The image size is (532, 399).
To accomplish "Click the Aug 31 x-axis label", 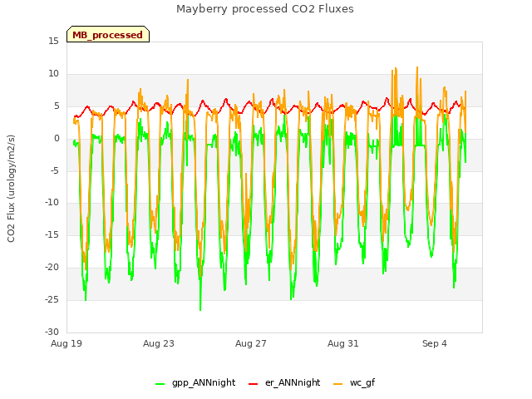I will (343, 343).
